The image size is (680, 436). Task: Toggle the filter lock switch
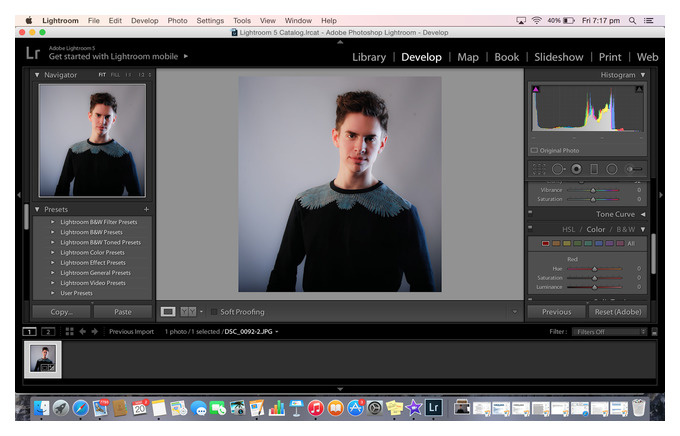[x=654, y=332]
